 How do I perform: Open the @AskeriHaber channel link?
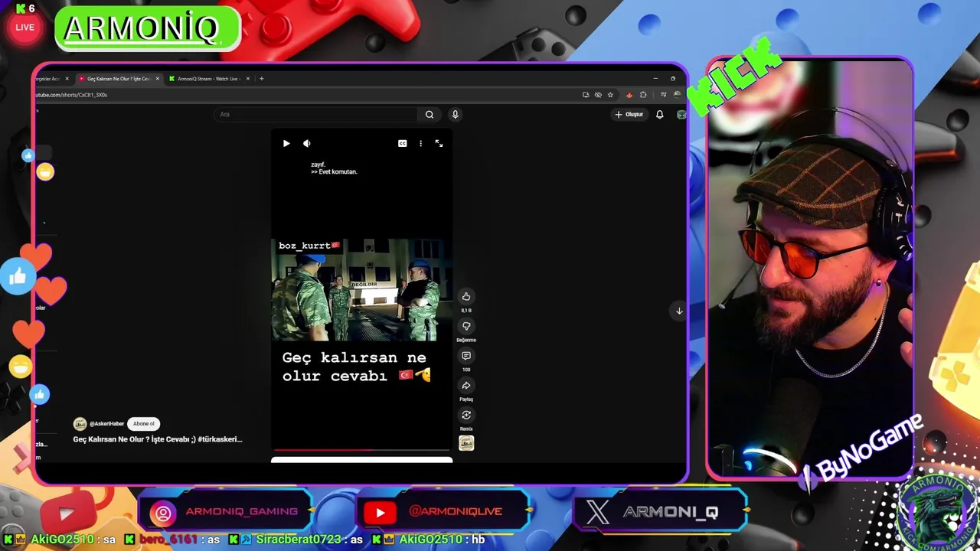tap(107, 424)
